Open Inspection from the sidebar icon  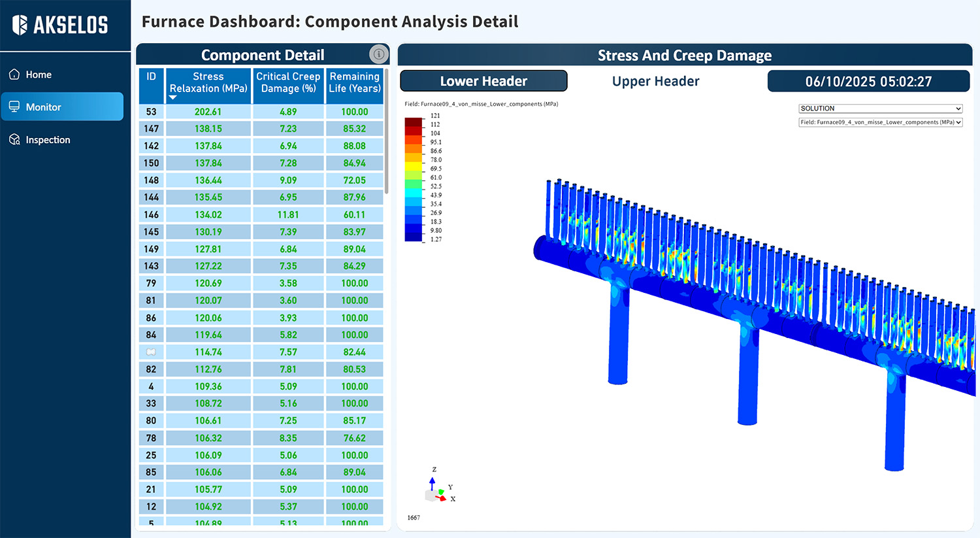coord(14,139)
